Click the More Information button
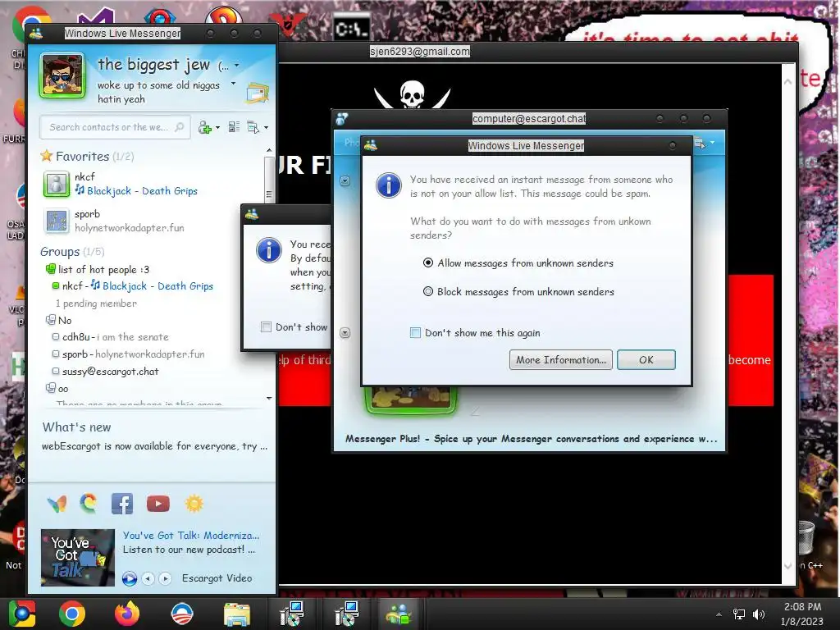840x630 pixels. click(561, 360)
